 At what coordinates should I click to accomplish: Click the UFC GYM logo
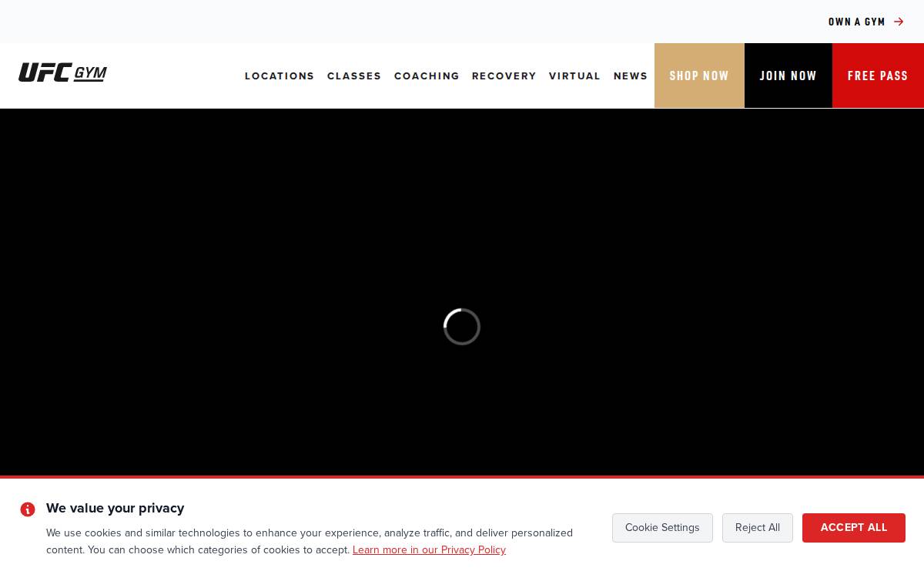62,72
